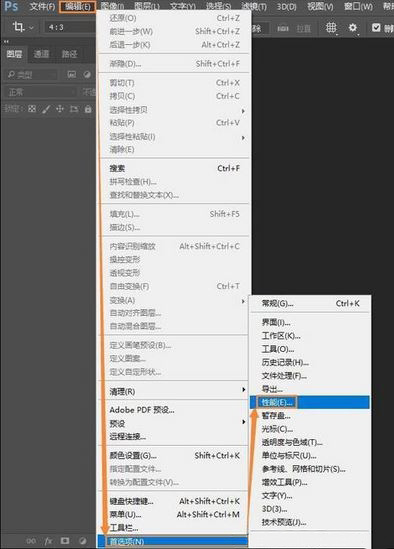Image resolution: width=394 pixels, height=549 pixels.
Task: Open the 正常 blend mode dropdown
Action: pyautogui.click(x=41, y=92)
